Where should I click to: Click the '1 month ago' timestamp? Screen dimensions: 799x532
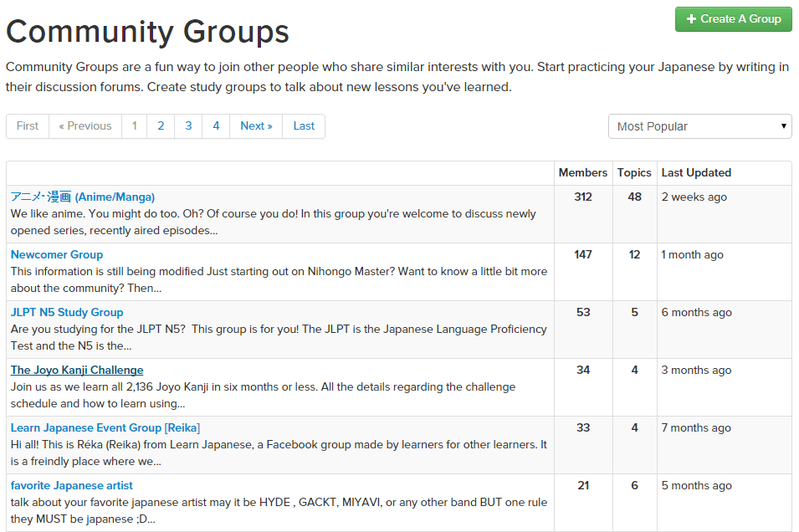(692, 254)
